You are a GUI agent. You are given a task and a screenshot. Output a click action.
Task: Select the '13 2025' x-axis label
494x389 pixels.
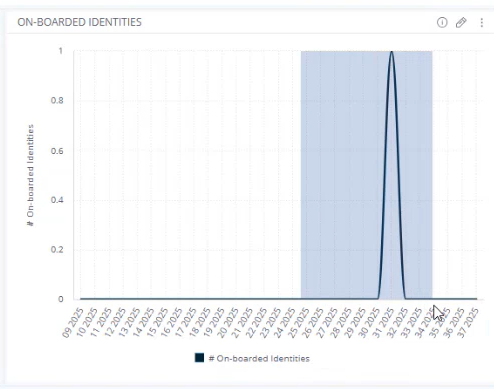point(129,323)
